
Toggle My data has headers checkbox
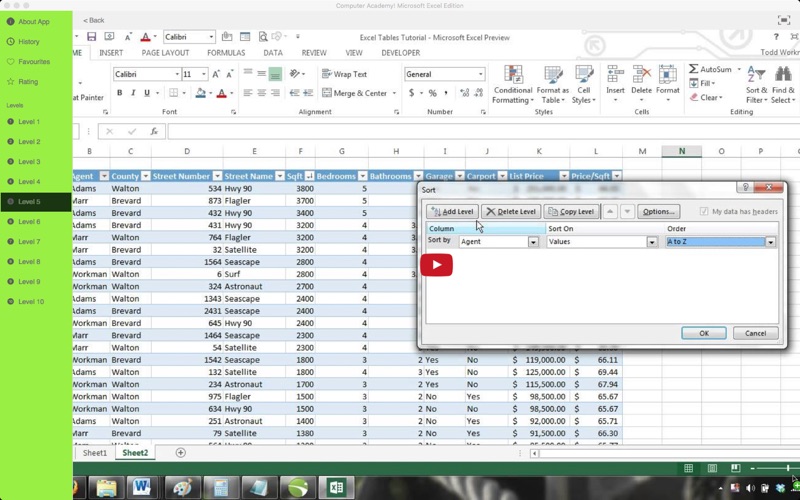tap(704, 211)
